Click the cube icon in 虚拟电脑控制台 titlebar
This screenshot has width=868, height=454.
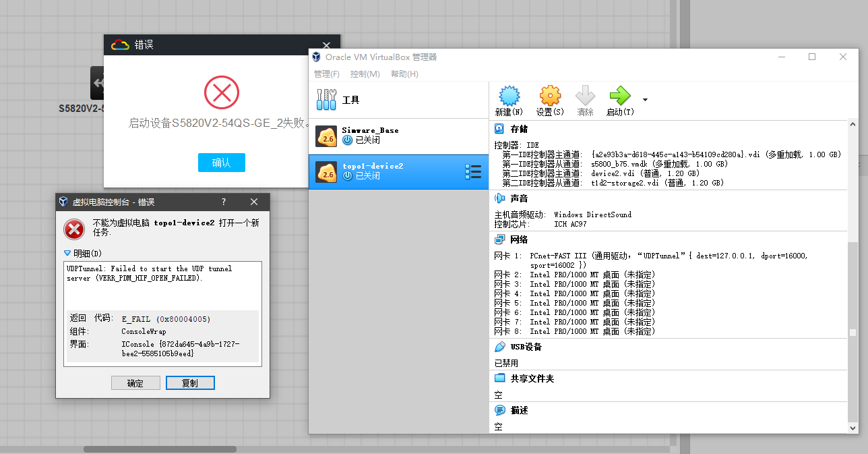click(x=63, y=202)
